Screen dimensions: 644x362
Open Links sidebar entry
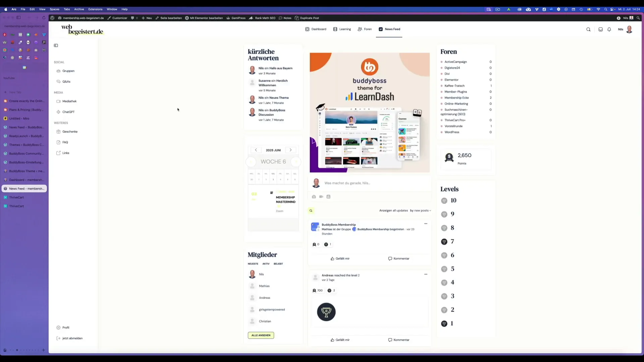(x=63, y=153)
